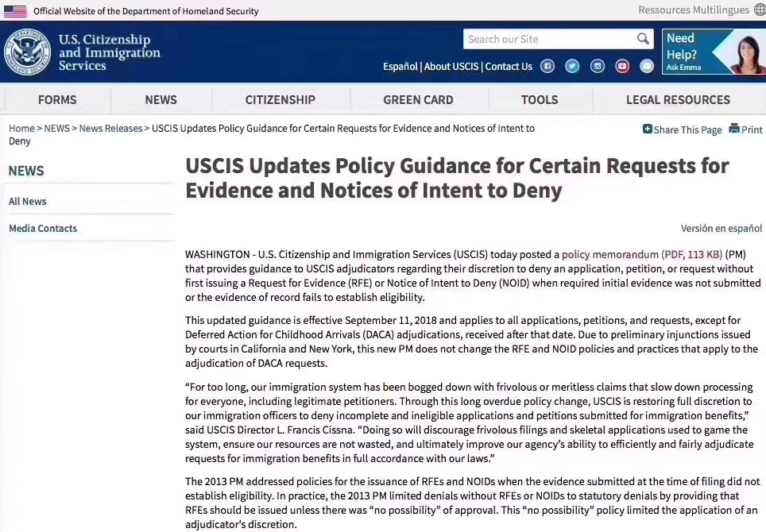Open the email updates envelope icon

click(647, 66)
